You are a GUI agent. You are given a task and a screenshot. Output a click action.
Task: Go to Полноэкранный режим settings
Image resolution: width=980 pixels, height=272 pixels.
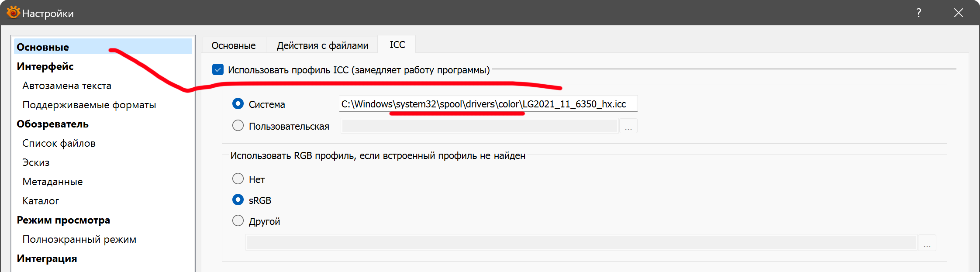click(79, 239)
